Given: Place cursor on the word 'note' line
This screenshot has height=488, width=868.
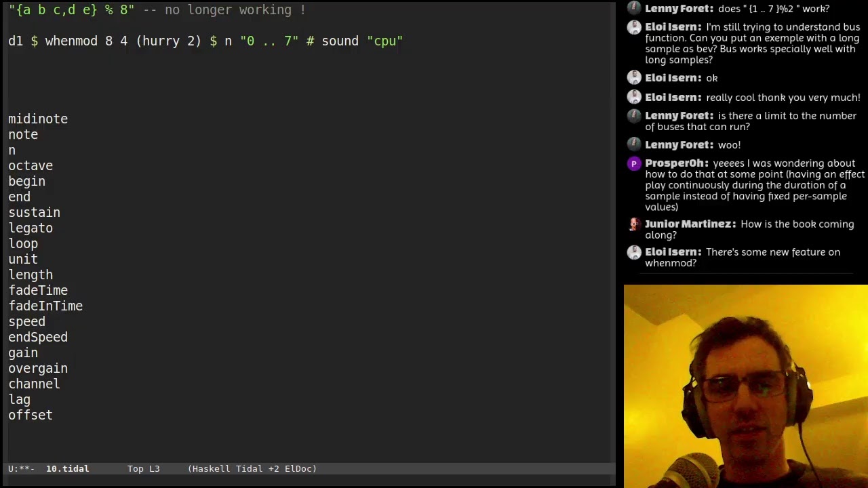Looking at the screenshot, I should coord(23,135).
